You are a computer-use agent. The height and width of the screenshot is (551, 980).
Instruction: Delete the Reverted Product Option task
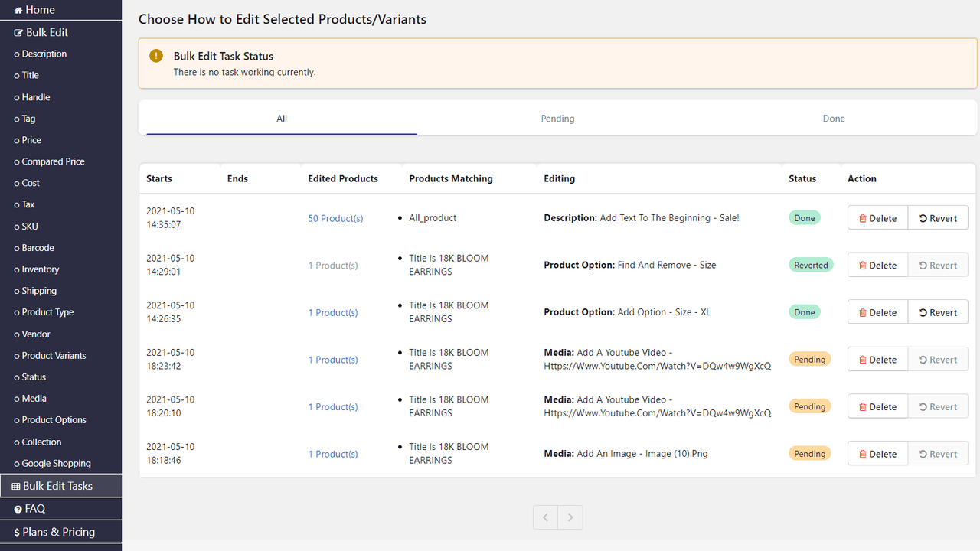click(x=877, y=265)
